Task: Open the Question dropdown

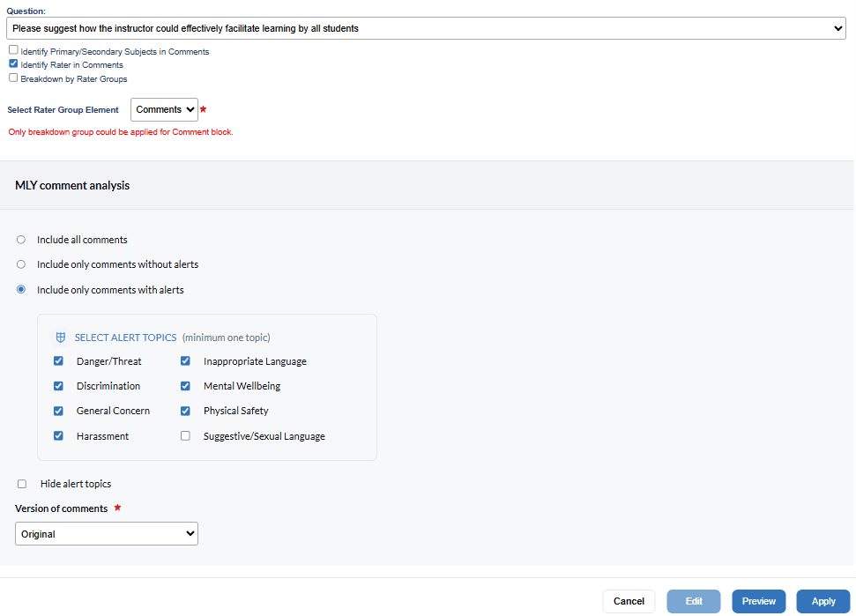Action: point(426,28)
